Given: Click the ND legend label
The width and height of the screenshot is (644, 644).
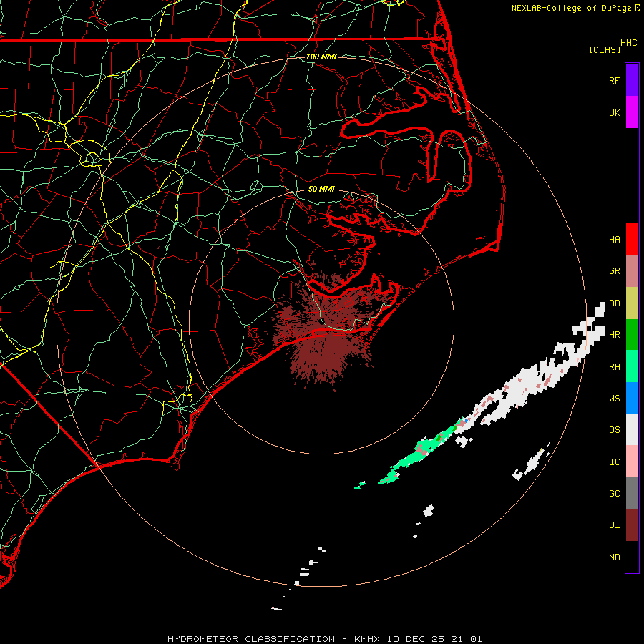Looking at the screenshot, I should coord(614,557).
